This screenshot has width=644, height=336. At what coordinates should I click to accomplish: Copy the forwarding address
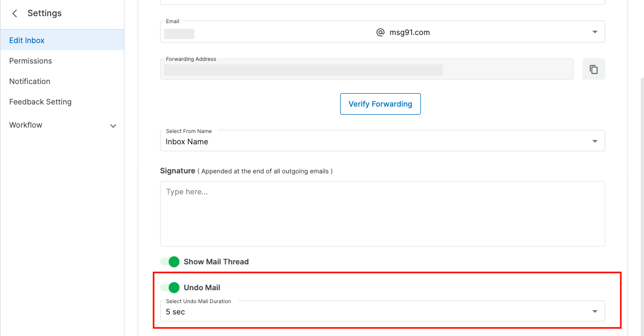pyautogui.click(x=593, y=69)
